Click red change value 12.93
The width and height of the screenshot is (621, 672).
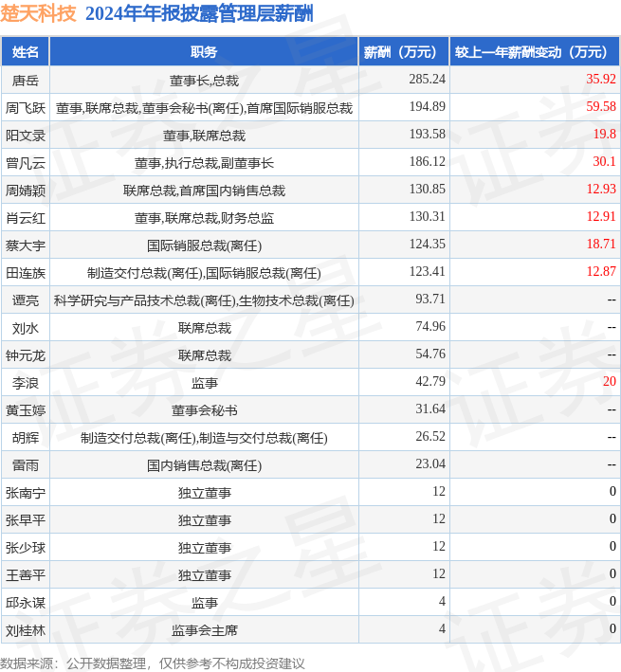pos(601,189)
